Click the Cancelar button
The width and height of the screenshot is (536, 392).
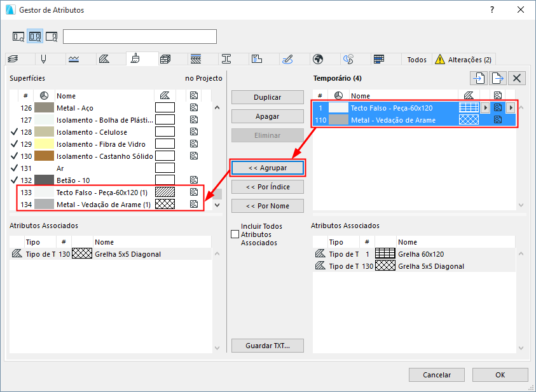click(x=437, y=375)
